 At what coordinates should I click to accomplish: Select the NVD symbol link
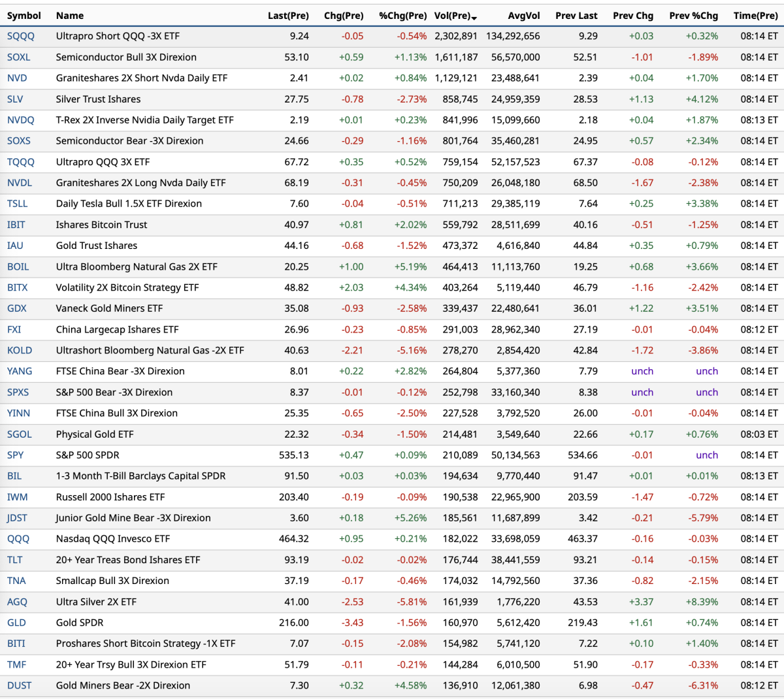(x=17, y=78)
